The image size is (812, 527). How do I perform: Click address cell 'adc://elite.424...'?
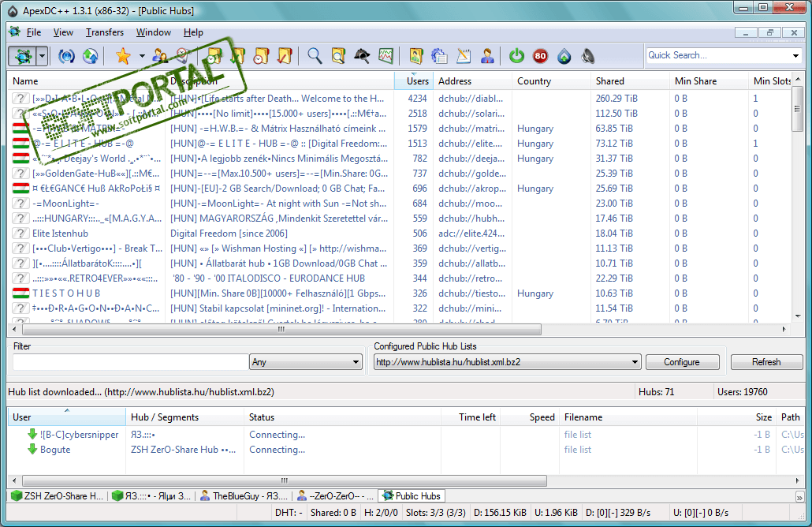(471, 234)
